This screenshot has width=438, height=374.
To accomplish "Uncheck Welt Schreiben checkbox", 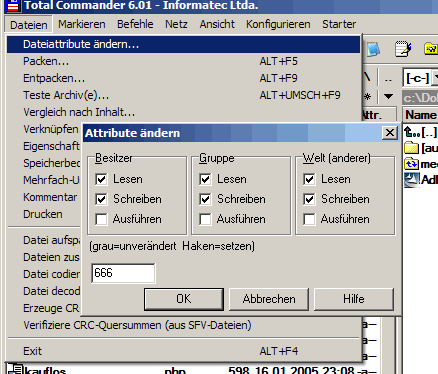I will coord(309,199).
